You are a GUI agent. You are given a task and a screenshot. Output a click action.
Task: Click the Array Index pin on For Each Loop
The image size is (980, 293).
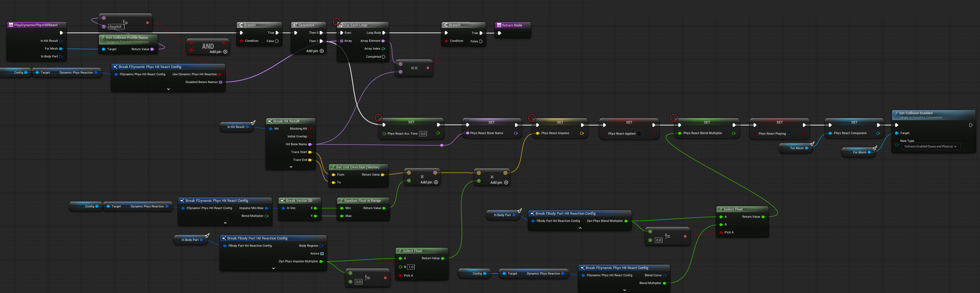(383, 49)
